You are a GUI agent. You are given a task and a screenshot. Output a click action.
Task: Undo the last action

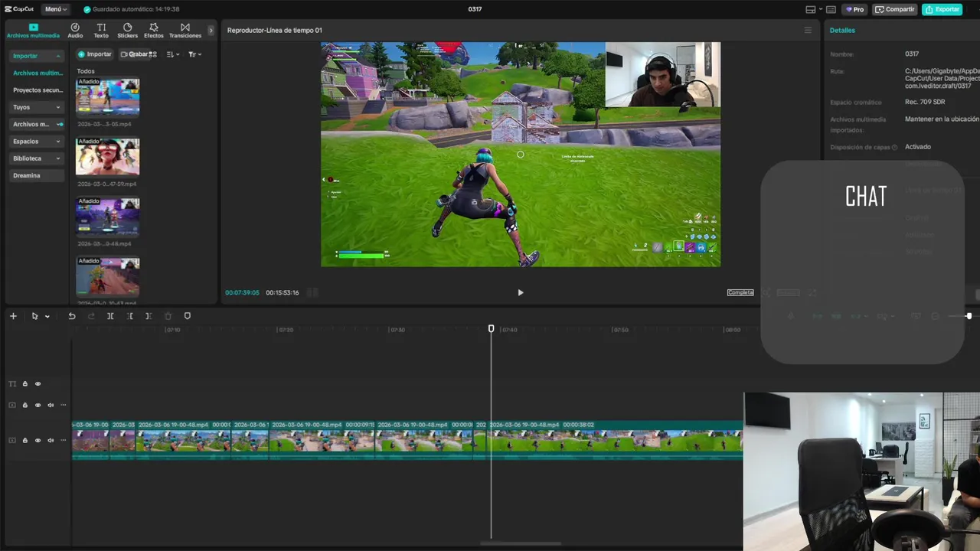coord(72,316)
